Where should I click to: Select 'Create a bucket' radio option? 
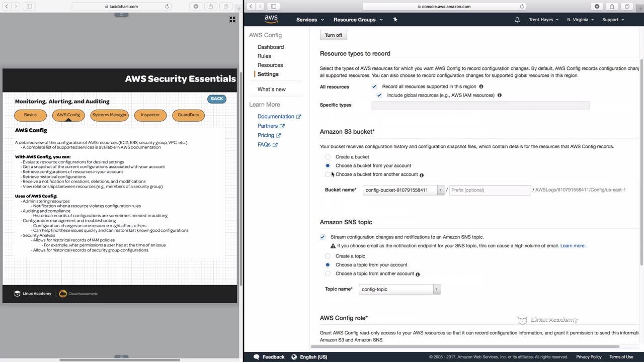[x=328, y=157]
